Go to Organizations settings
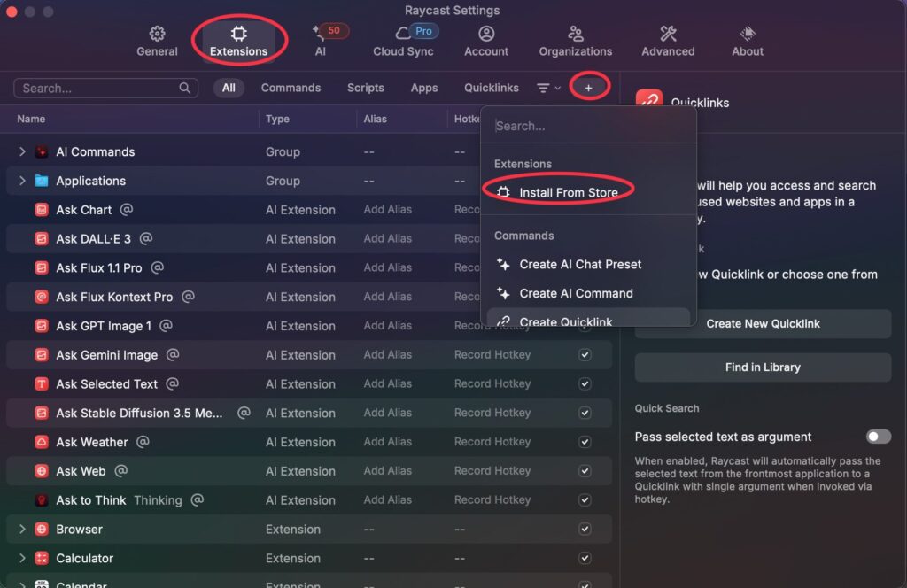This screenshot has height=588, width=907. click(575, 41)
